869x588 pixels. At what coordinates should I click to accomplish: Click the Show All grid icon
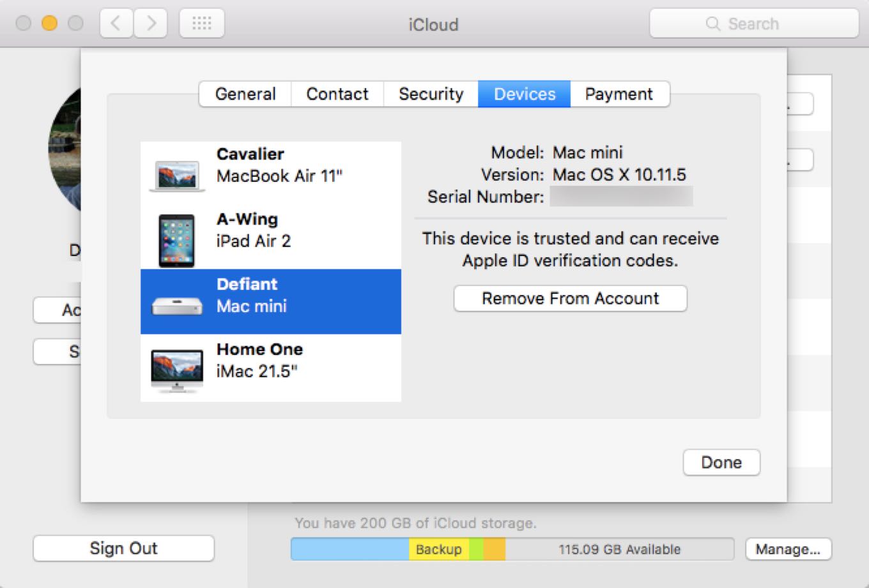pyautogui.click(x=202, y=24)
